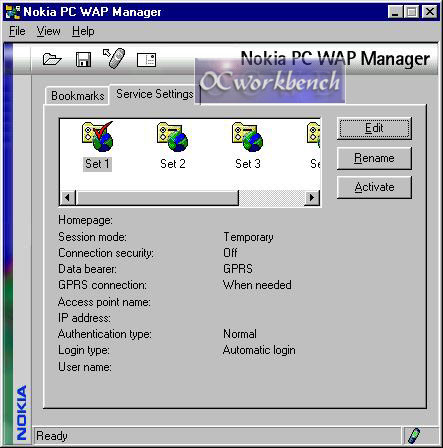This screenshot has height=448, width=443.
Task: Select the Set 3 settings icon
Action: pyautogui.click(x=247, y=137)
